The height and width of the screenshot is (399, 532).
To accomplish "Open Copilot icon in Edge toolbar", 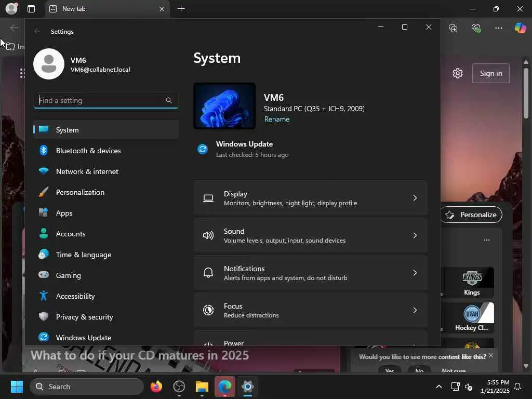I will point(520,28).
